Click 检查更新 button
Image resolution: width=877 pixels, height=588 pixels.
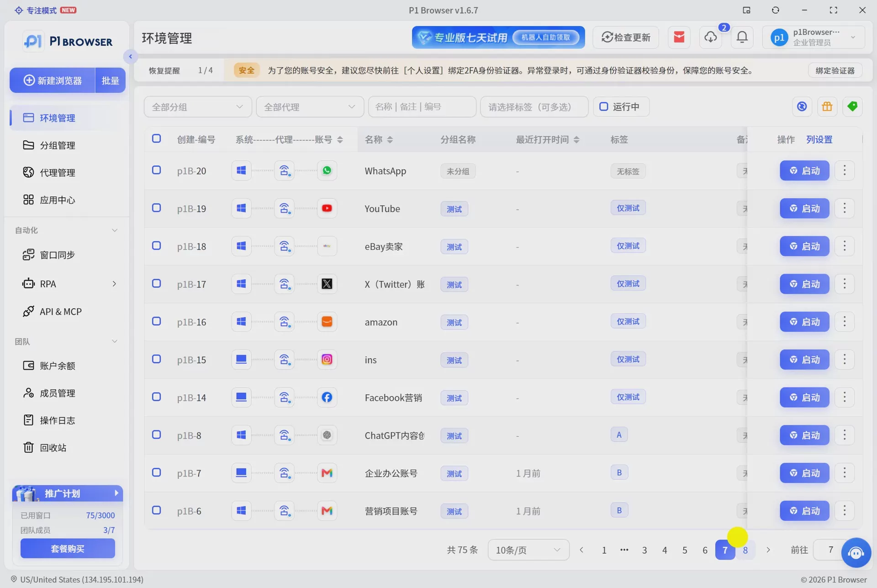point(626,37)
